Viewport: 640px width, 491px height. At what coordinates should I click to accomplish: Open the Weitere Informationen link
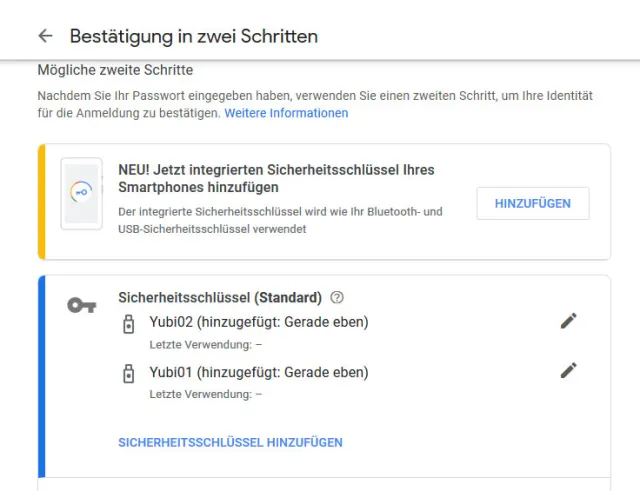coord(286,114)
